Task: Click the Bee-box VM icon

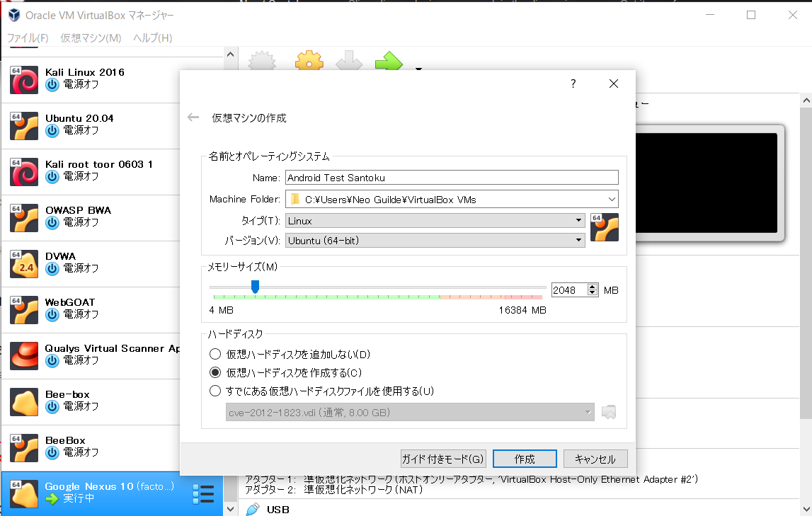Action: [x=24, y=402]
